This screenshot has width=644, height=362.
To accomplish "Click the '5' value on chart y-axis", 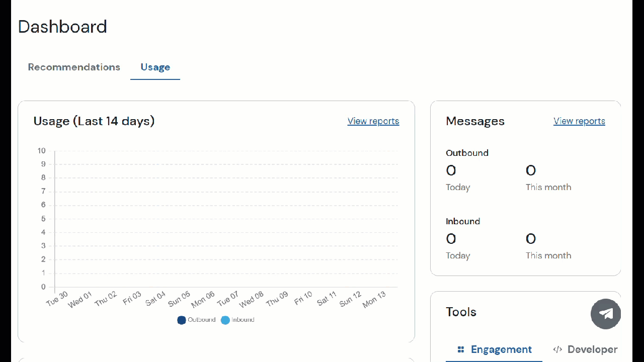I will coord(43,219).
